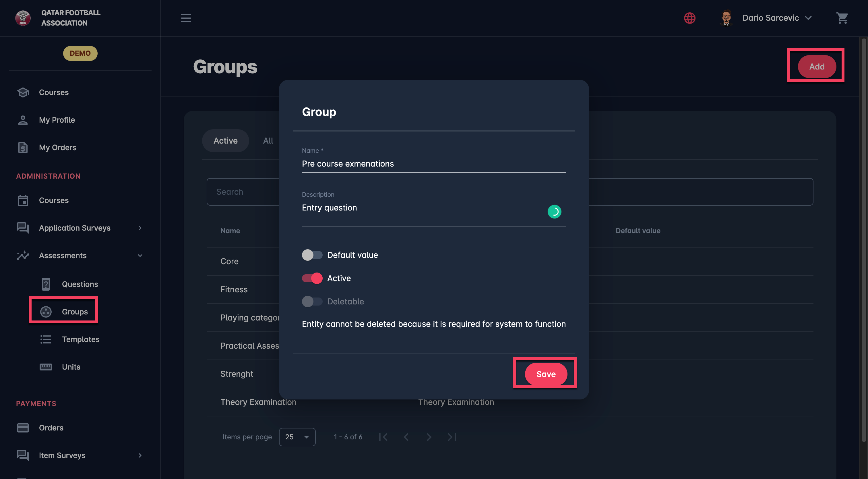Turn off the Active toggle

point(312,278)
